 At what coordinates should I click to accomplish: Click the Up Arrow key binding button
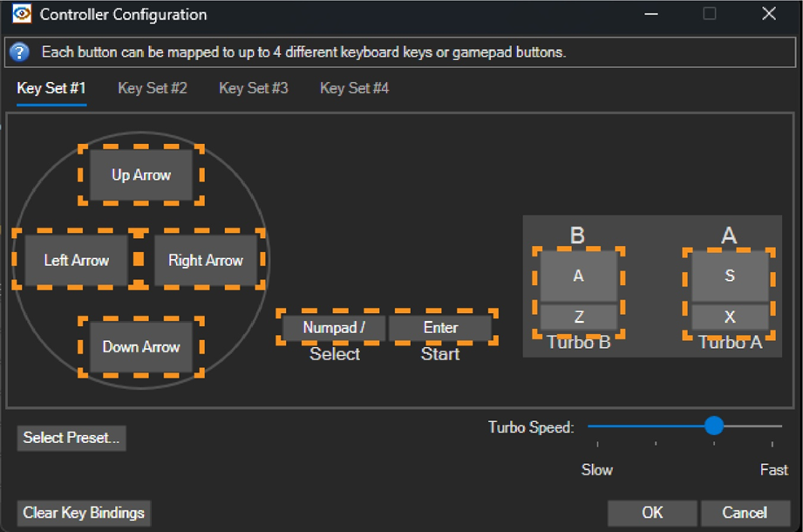(x=141, y=175)
